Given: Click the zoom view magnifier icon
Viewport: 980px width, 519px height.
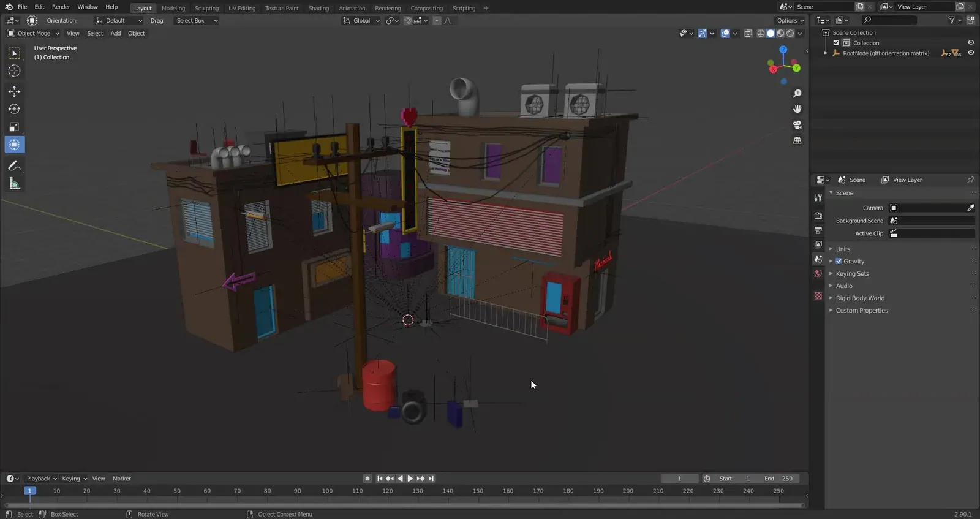Looking at the screenshot, I should point(797,94).
